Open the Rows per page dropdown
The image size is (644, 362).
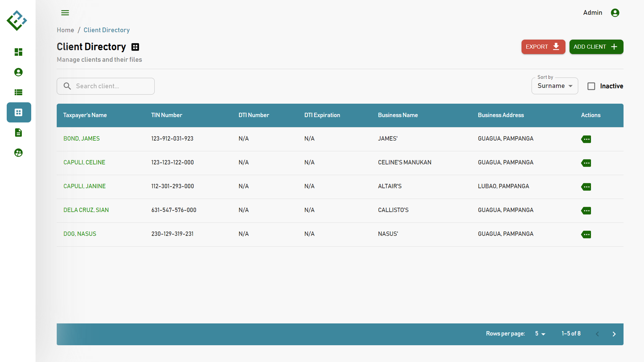(540, 334)
